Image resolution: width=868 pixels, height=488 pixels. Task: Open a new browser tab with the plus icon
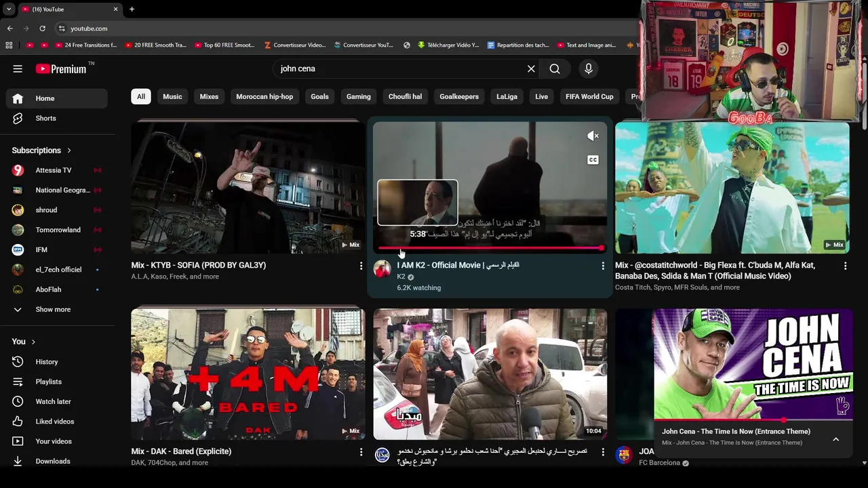tap(132, 9)
